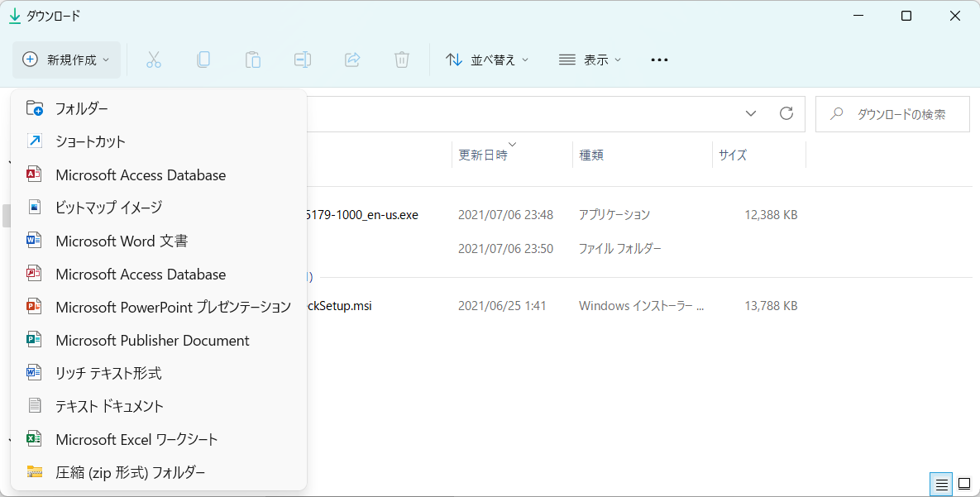The image size is (980, 497).
Task: Click the Publisher icon in the new menu
Action: point(34,339)
